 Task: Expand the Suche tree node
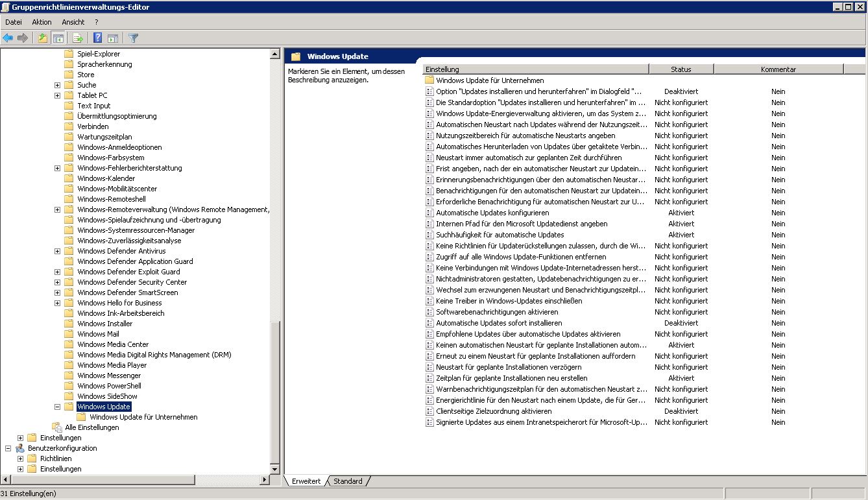coord(57,85)
